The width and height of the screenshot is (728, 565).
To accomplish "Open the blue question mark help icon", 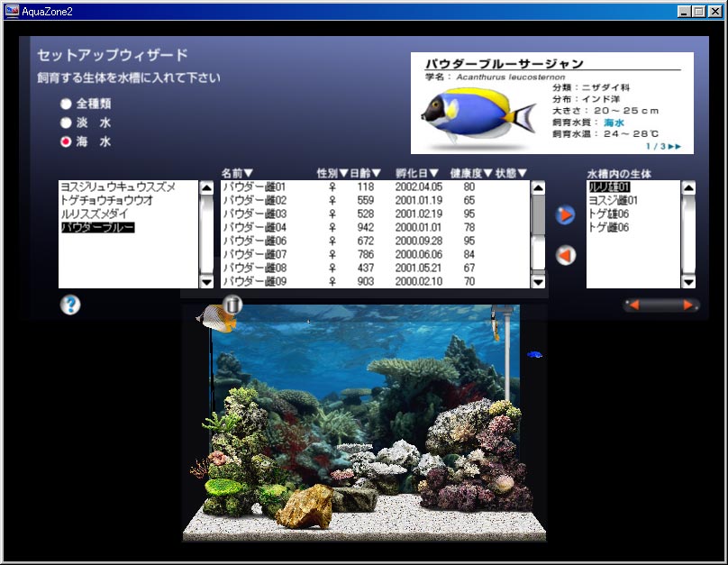I will click(70, 305).
